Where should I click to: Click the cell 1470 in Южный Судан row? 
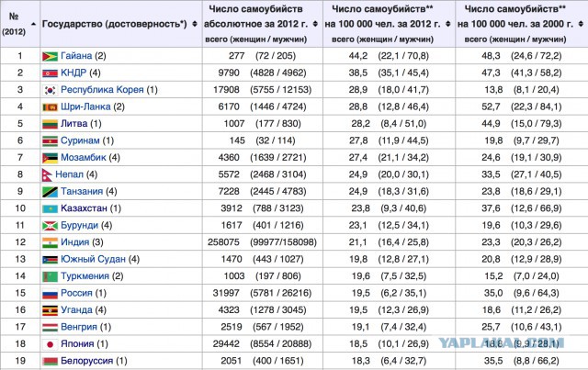point(232,259)
